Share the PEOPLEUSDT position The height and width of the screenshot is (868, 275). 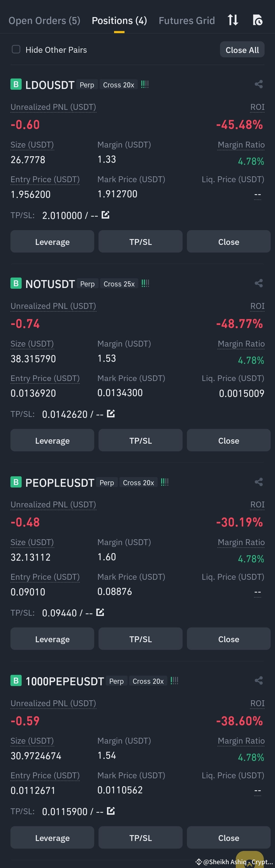(x=258, y=482)
